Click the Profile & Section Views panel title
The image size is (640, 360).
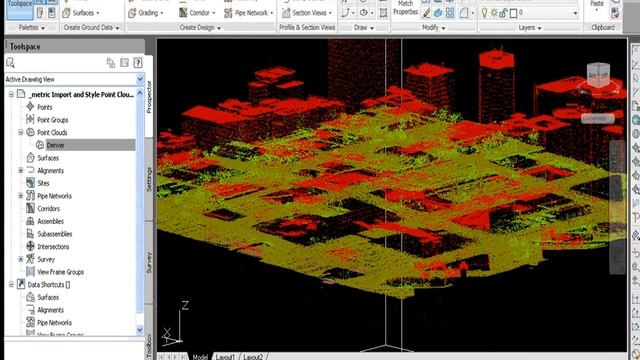click(x=307, y=27)
